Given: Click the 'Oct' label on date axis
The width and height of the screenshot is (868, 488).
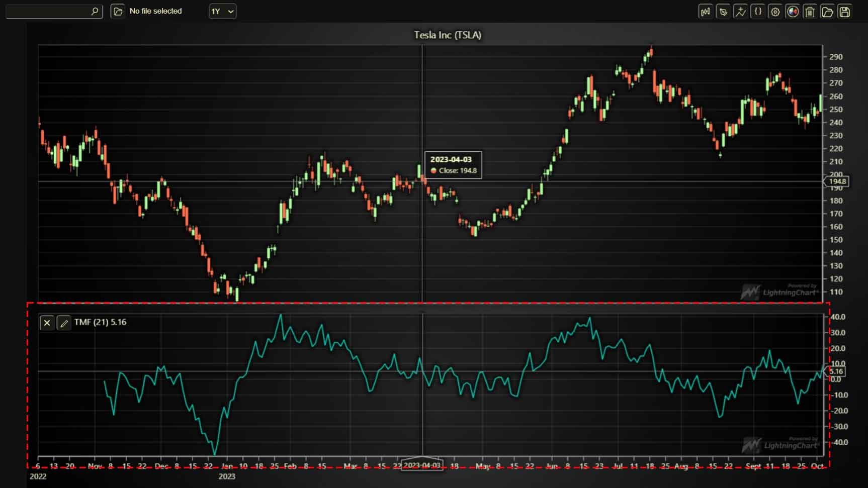Looking at the screenshot, I should 817,466.
